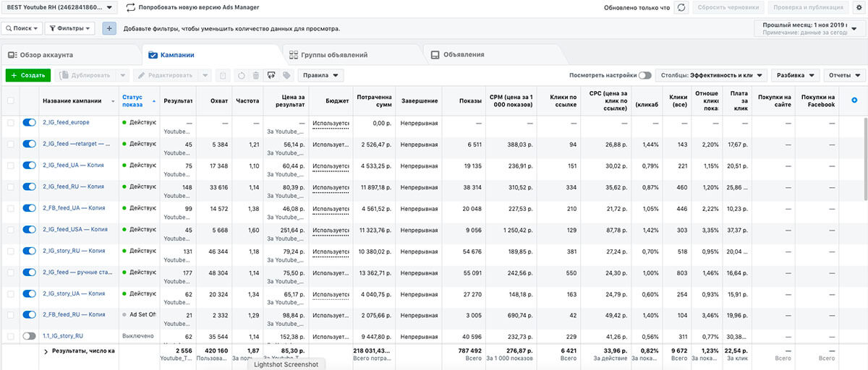868x370 pixels.
Task: Sort by Частота column header
Action: [x=247, y=101]
